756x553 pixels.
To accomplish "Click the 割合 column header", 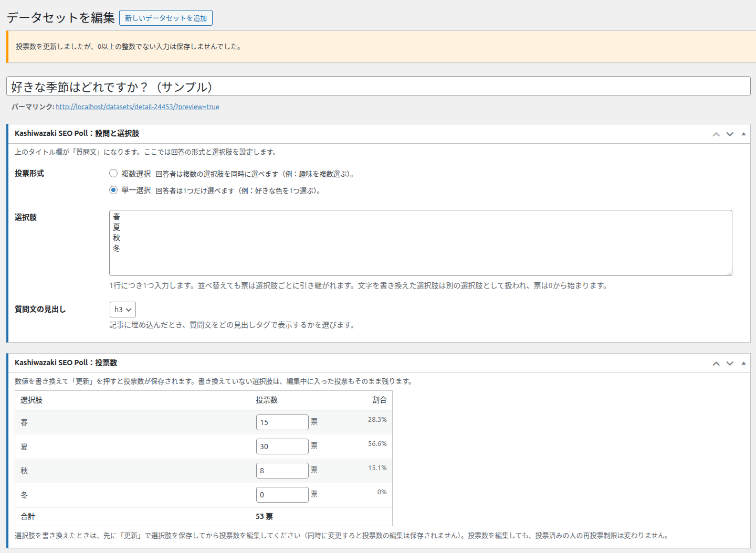I will pos(380,400).
